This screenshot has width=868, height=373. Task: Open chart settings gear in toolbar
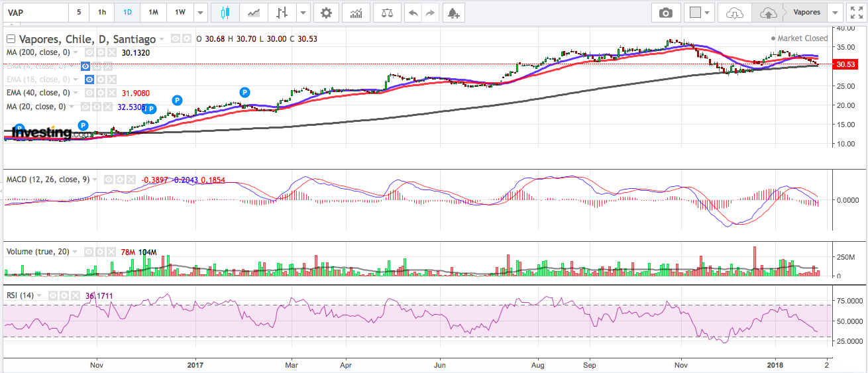tap(325, 13)
